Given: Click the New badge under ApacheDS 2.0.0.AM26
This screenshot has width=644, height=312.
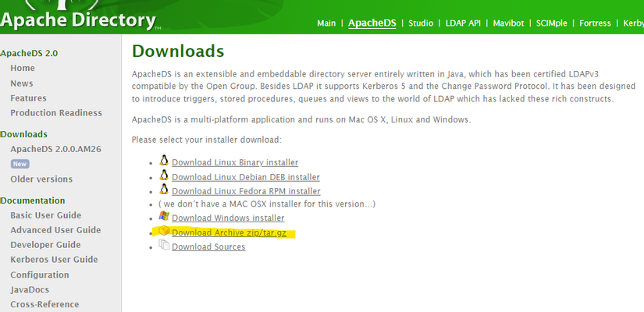Looking at the screenshot, I should (20, 164).
